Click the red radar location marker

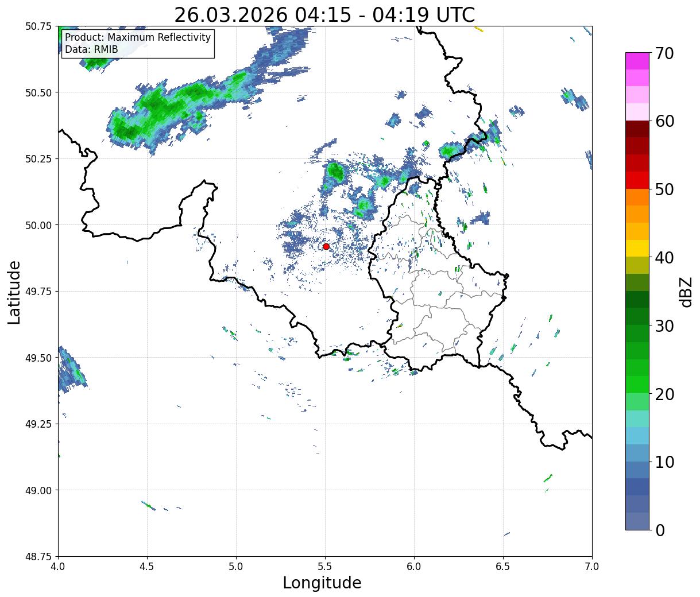326,246
